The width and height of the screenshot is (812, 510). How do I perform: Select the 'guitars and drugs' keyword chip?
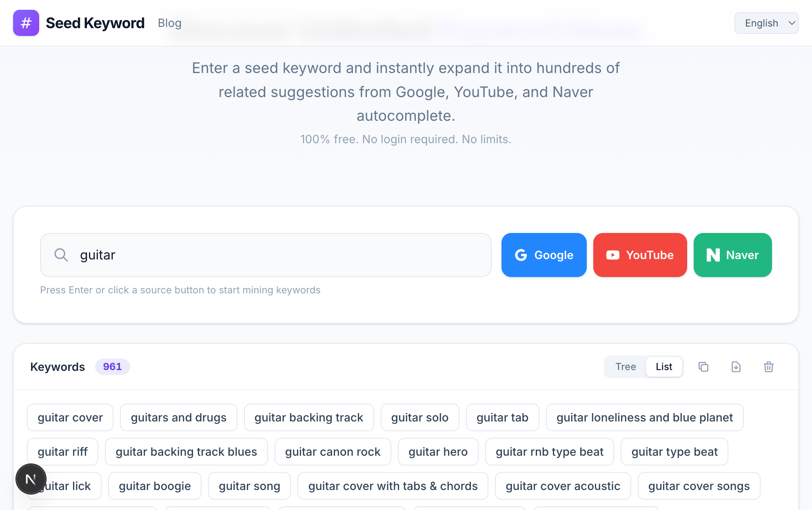[179, 417]
